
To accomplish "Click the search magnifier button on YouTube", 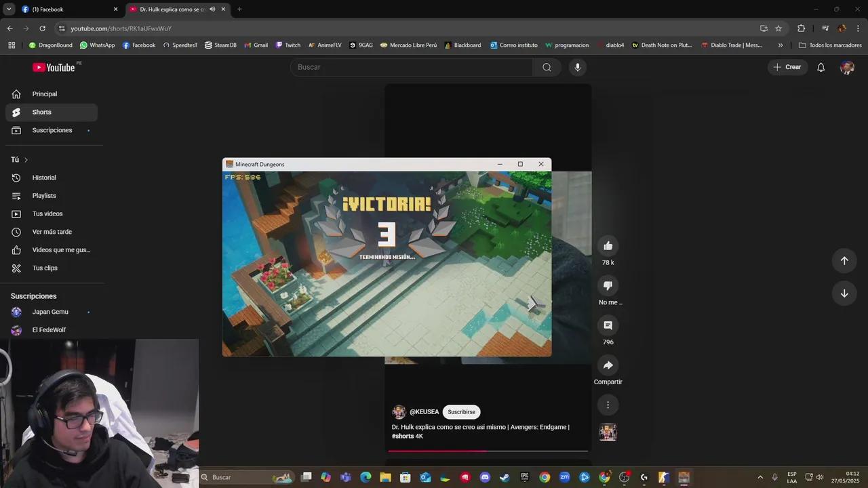I will (x=547, y=67).
